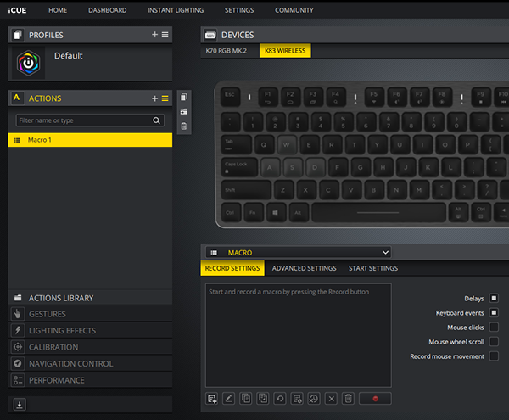
Task: Click the trash icon in macro toolbar
Action: point(348,398)
